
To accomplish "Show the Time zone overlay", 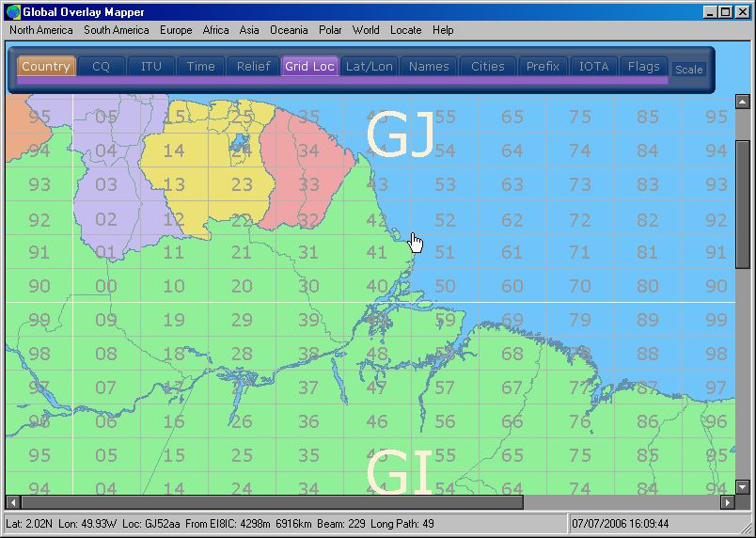I will point(200,67).
